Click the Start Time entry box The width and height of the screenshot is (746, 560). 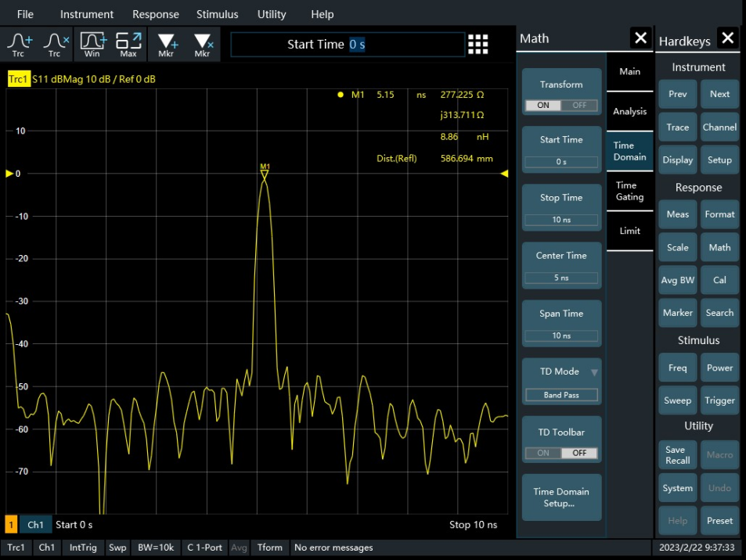pyautogui.click(x=348, y=45)
